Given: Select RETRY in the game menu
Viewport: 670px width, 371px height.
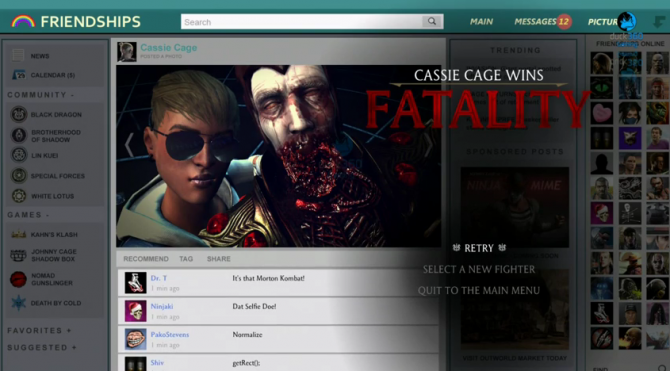Looking at the screenshot, I should tap(479, 248).
